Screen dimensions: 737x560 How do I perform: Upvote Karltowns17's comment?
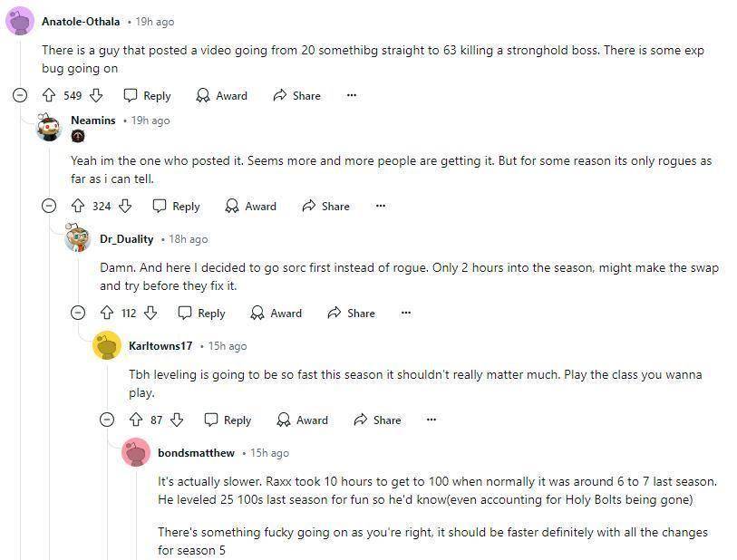pyautogui.click(x=136, y=420)
